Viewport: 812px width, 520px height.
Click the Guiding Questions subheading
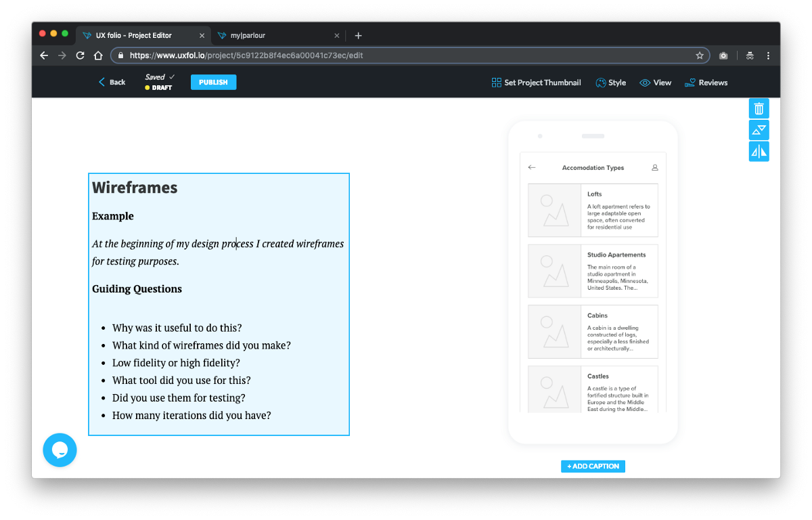tap(137, 289)
